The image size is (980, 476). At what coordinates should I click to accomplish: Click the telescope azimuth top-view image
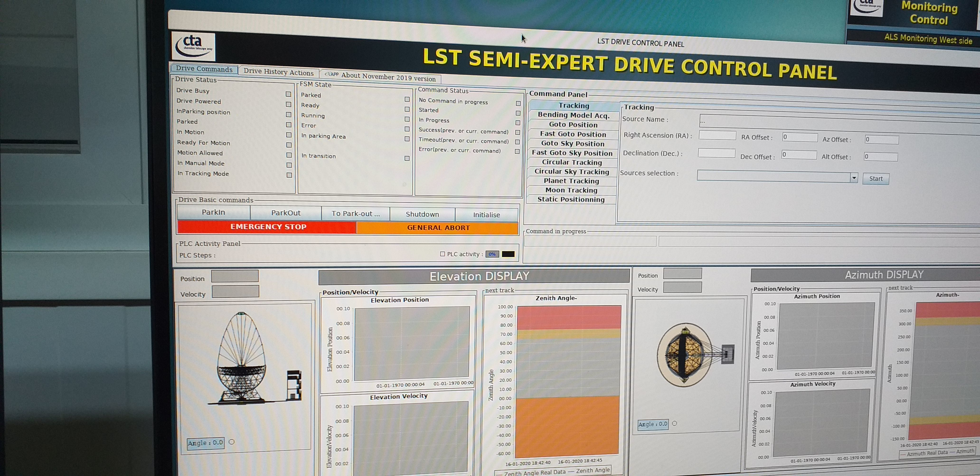pos(695,355)
